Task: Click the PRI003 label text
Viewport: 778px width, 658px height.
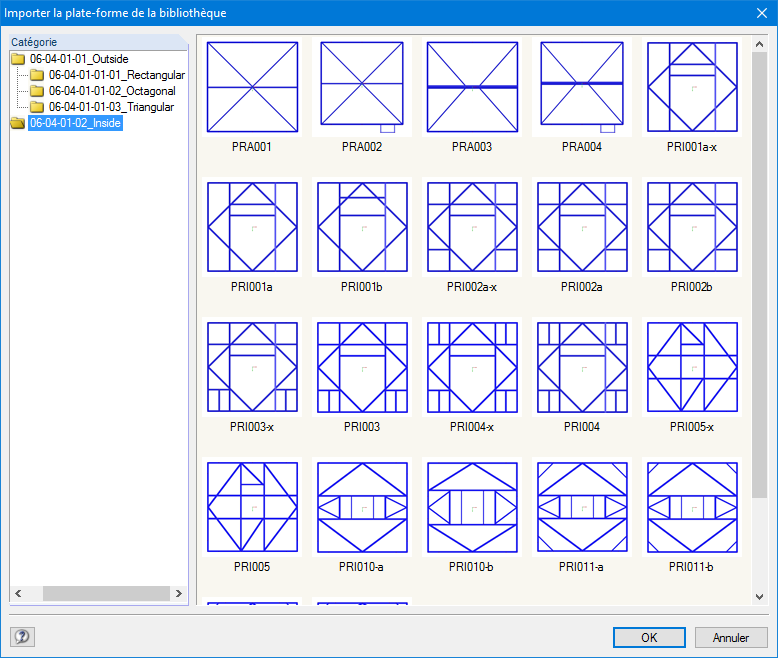Action: [362, 427]
